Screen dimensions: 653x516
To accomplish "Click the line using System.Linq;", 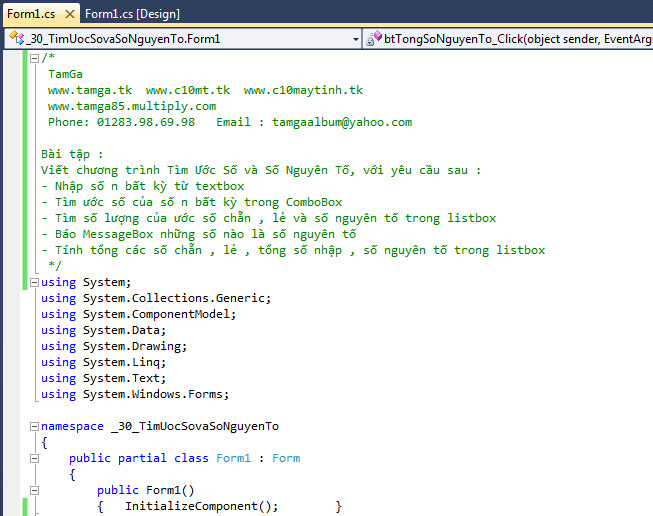I will click(103, 362).
